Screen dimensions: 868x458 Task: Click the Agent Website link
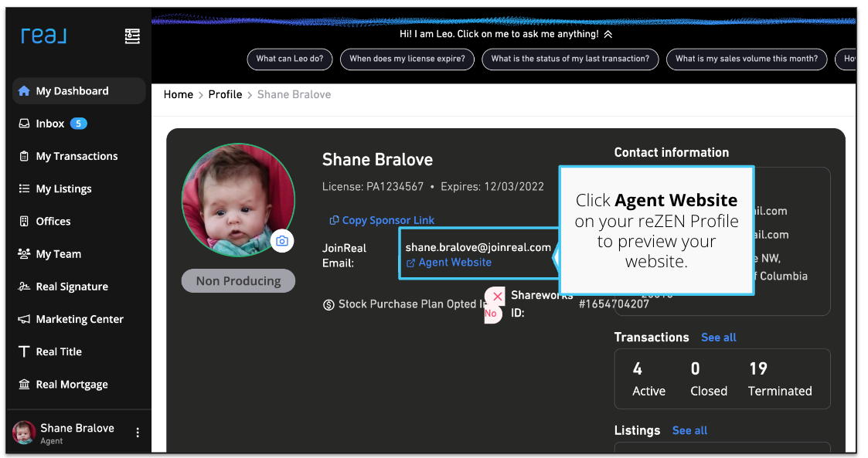tap(454, 263)
